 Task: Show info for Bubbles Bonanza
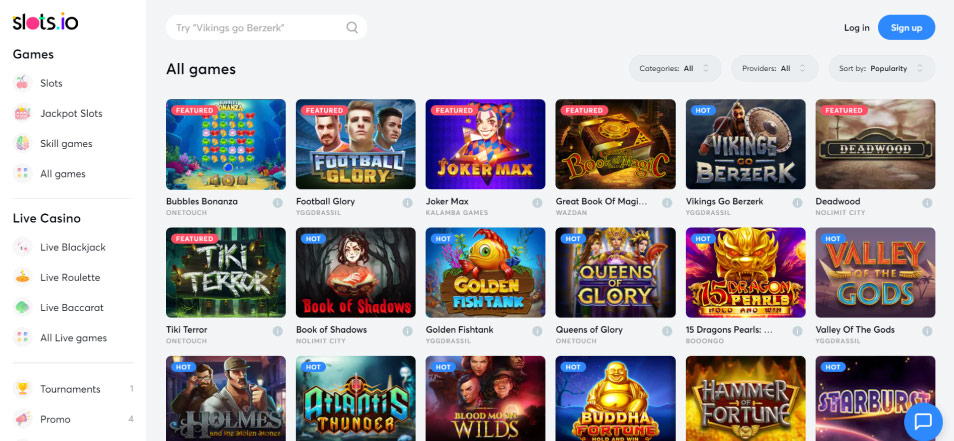277,203
